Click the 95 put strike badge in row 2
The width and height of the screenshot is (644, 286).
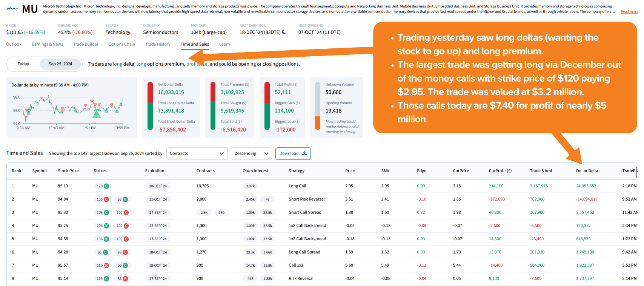pyautogui.click(x=122, y=199)
